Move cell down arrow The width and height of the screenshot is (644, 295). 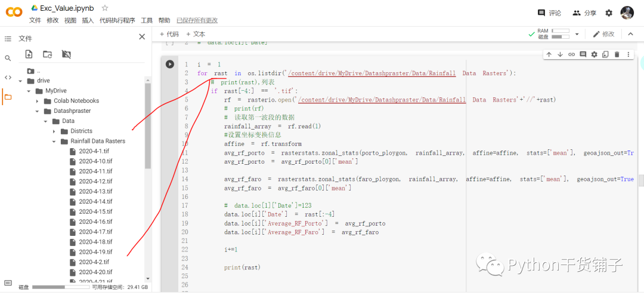pyautogui.click(x=560, y=54)
